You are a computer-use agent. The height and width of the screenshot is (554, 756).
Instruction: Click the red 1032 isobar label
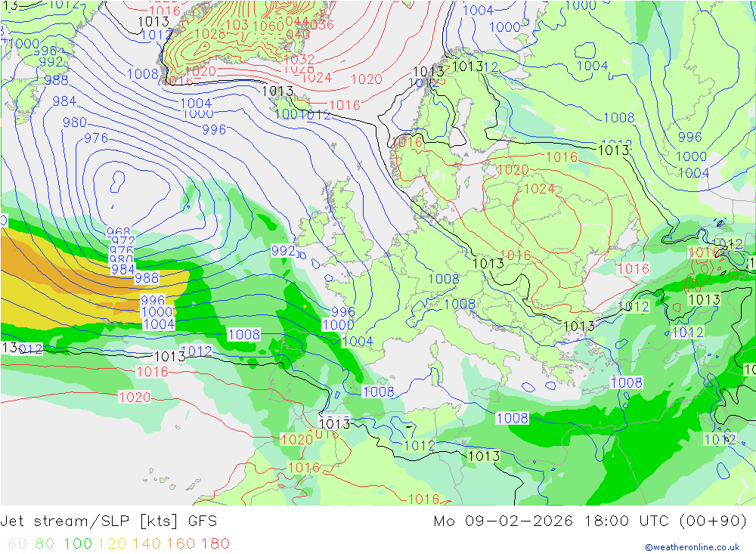299,59
